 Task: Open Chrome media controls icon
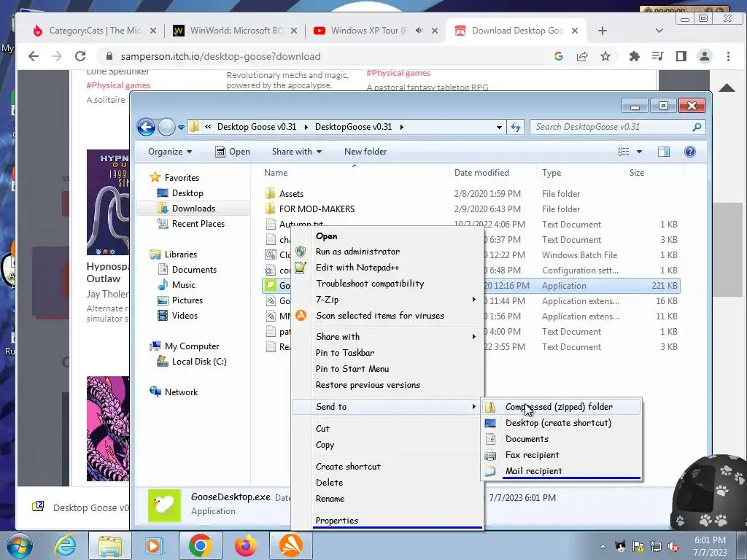tap(657, 56)
